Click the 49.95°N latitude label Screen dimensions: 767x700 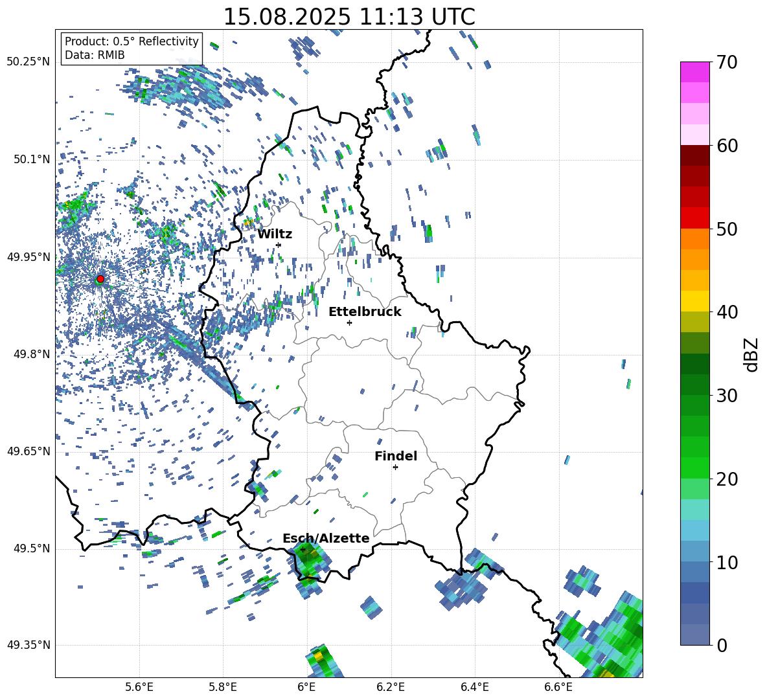(29, 257)
